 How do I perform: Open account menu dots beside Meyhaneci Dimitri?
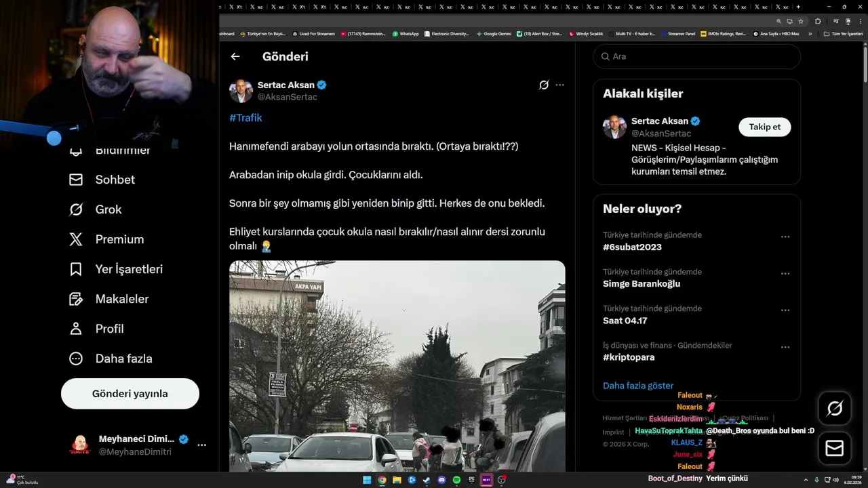click(201, 445)
